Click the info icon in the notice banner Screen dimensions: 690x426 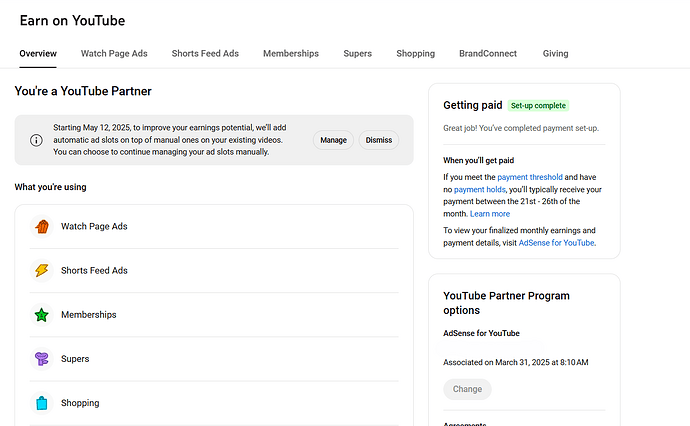(x=36, y=140)
